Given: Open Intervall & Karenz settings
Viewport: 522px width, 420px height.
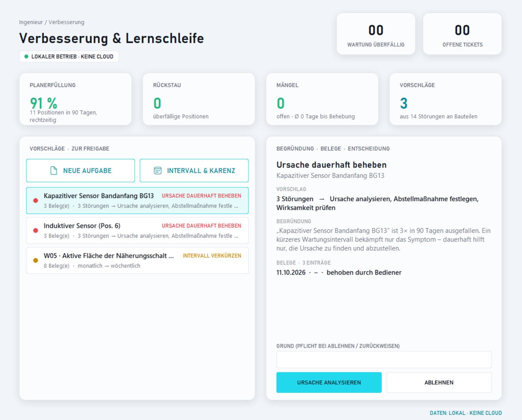Looking at the screenshot, I should [x=194, y=171].
